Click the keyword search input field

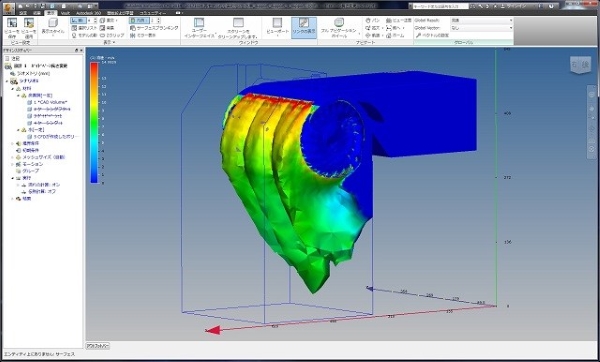click(440, 6)
